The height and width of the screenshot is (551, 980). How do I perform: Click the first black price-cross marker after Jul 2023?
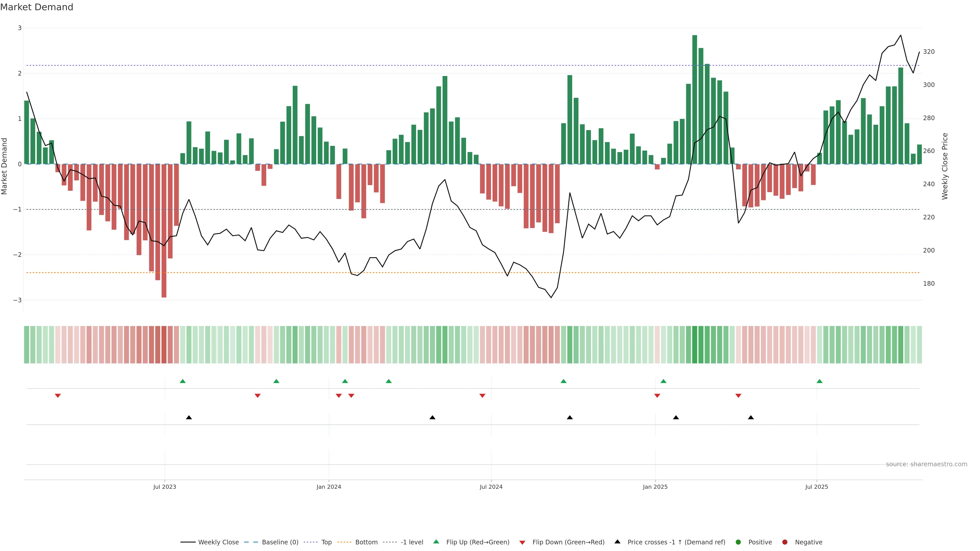click(189, 417)
